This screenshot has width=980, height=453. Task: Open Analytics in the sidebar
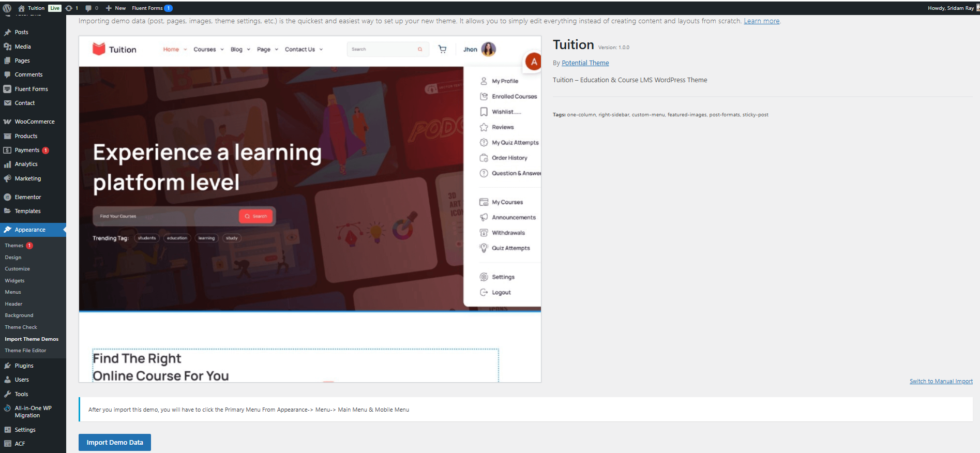tap(26, 164)
